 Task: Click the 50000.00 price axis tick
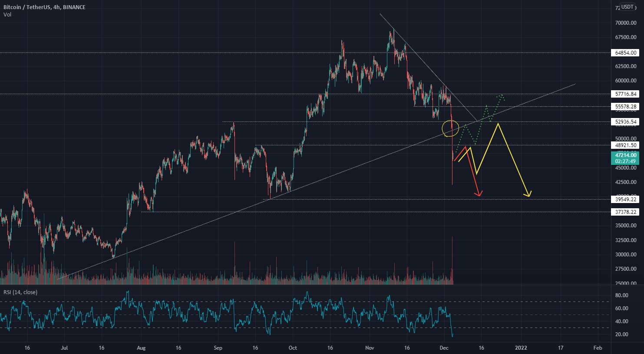[626, 139]
